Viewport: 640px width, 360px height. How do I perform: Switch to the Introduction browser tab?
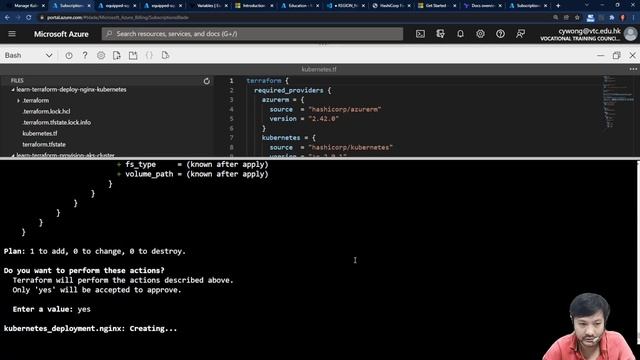(254, 6)
